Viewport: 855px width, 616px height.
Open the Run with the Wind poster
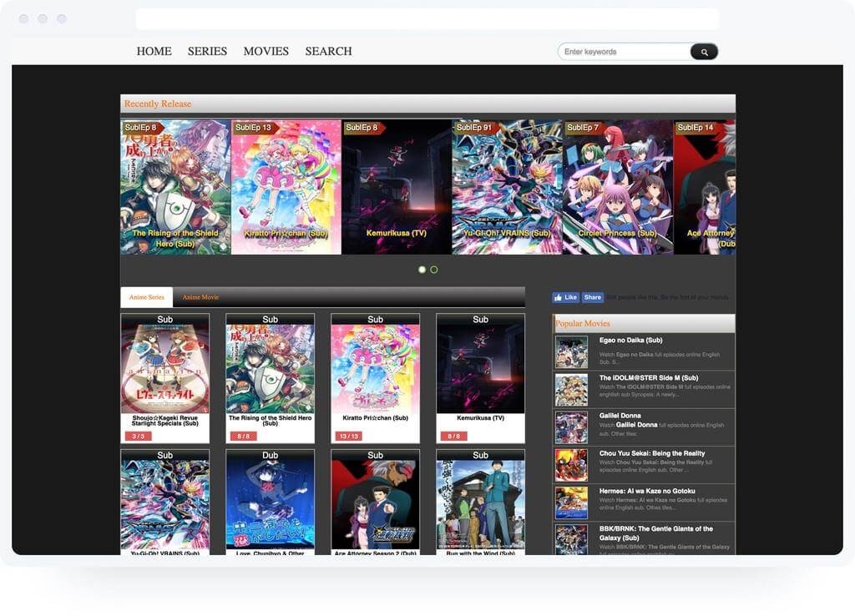[480, 504]
